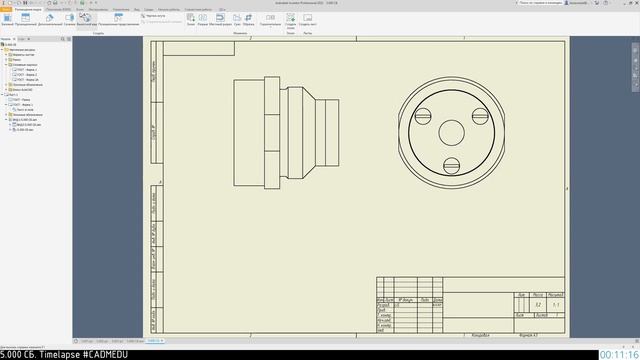Open the browser panel menu icon

pos(69,39)
